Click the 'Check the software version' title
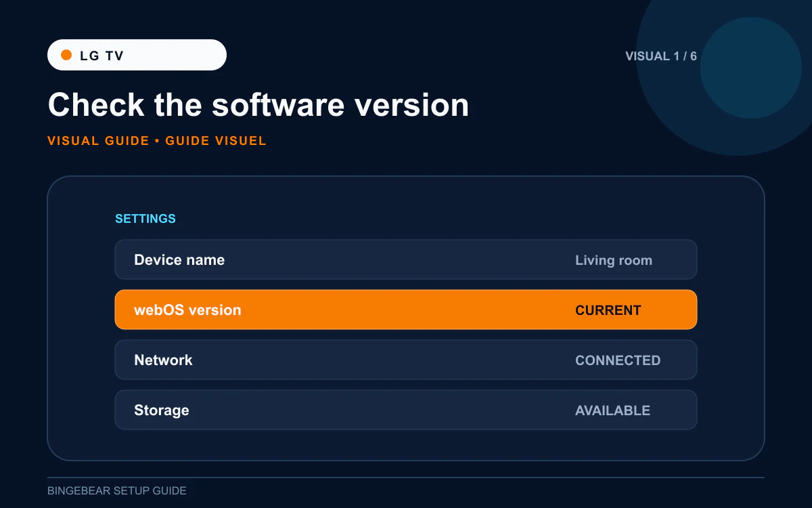 pos(258,105)
